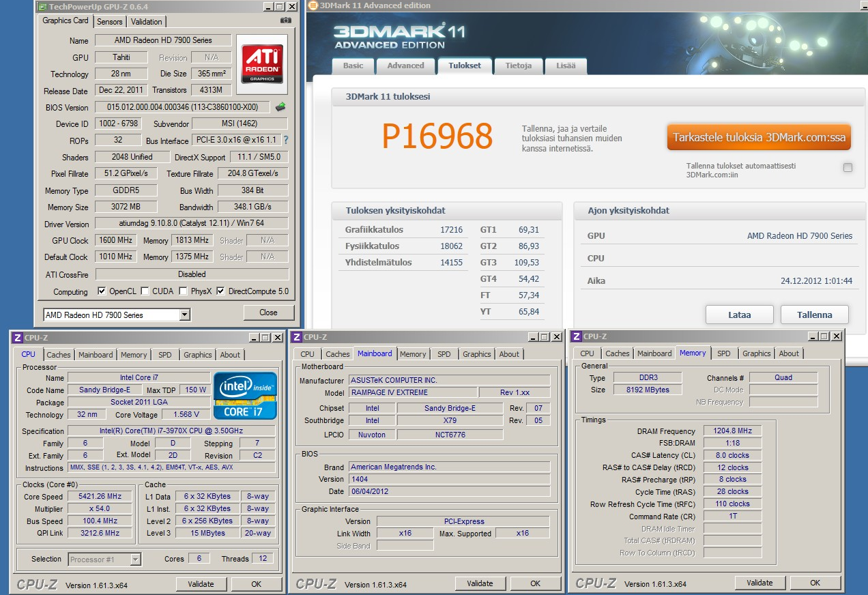Click the CPU-Z icon in the CPU window title bar

(x=18, y=337)
